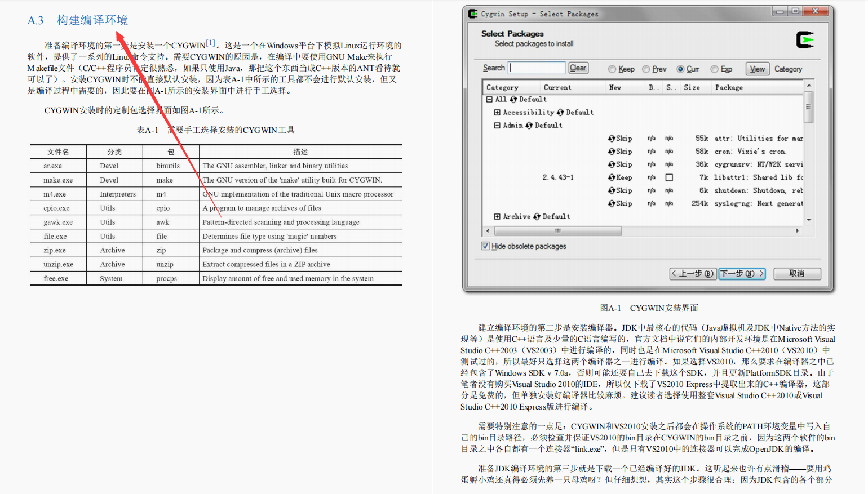Click the Keep cycle icon for libattr1 package
The height and width of the screenshot is (494, 868).
pyautogui.click(x=612, y=177)
